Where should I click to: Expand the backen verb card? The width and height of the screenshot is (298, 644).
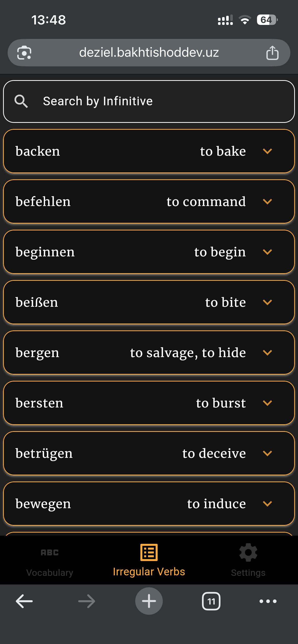pos(268,151)
